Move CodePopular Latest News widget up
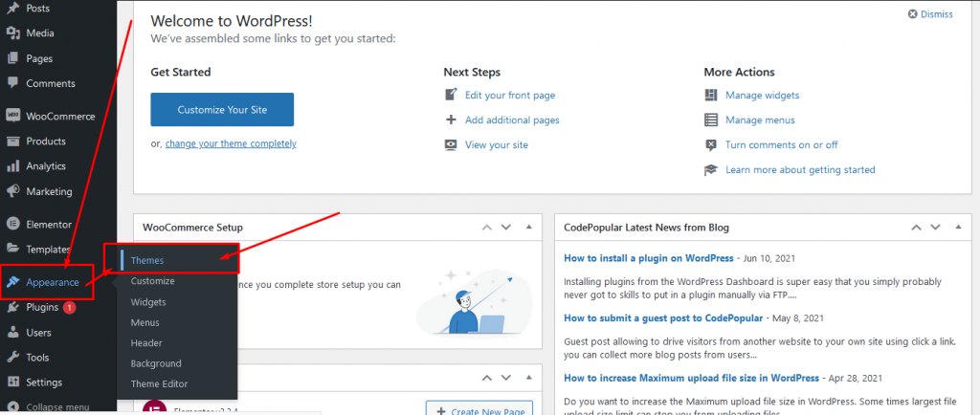This screenshot has width=980, height=415. [916, 228]
